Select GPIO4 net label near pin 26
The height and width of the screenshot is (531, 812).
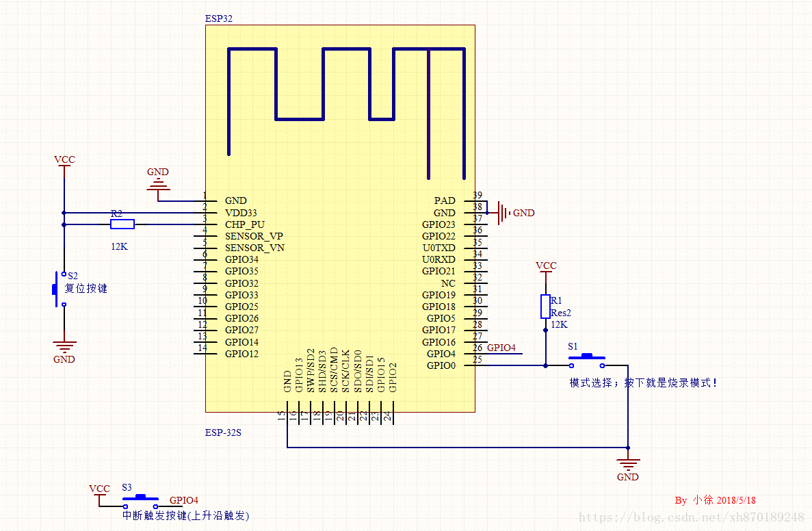coord(501,348)
